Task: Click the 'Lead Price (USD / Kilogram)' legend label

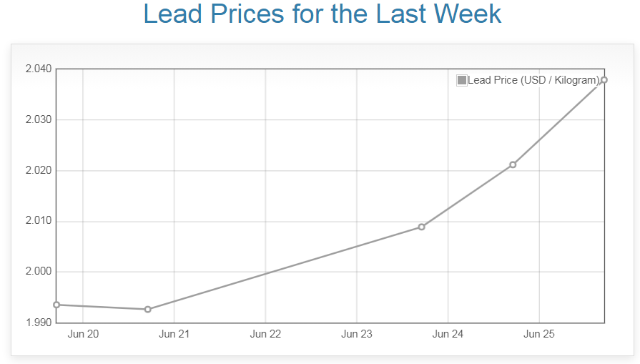Action: tap(533, 80)
